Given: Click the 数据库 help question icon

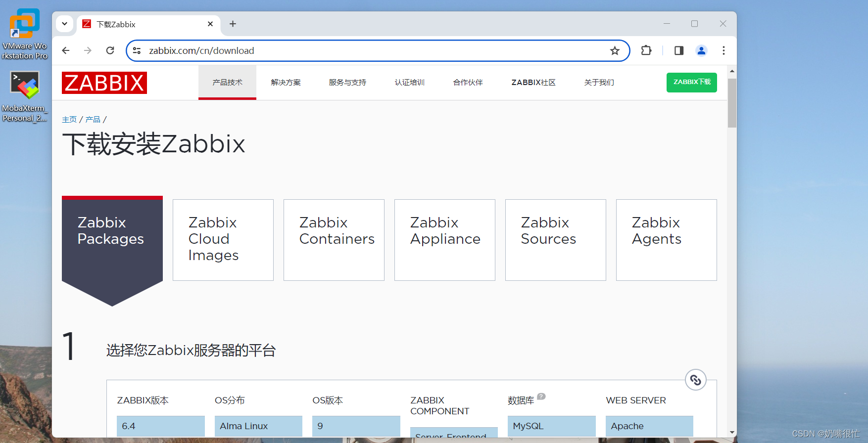Looking at the screenshot, I should tap(541, 396).
